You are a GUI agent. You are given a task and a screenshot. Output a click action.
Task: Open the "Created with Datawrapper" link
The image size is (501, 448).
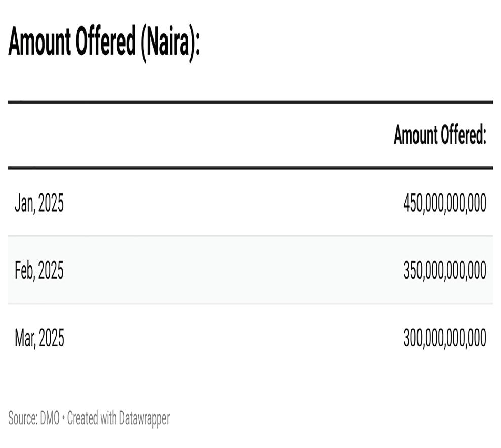pyautogui.click(x=118, y=419)
